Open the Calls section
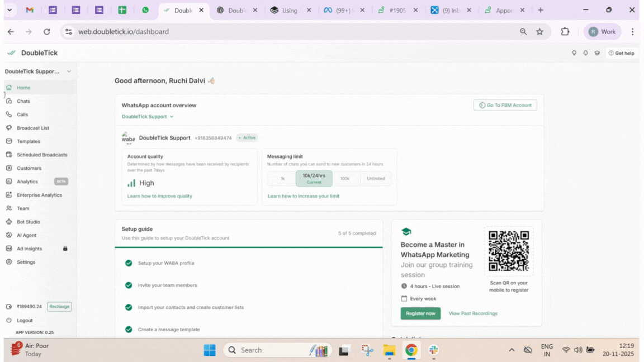 22,115
